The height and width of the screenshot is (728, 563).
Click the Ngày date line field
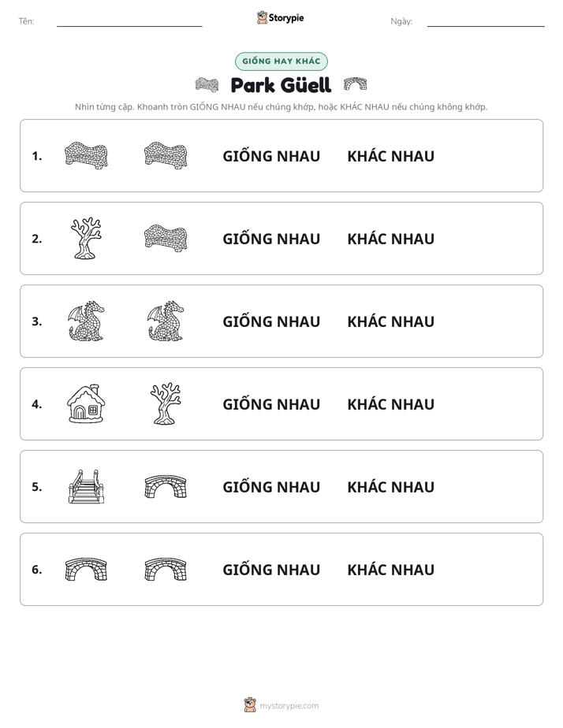coord(486,21)
